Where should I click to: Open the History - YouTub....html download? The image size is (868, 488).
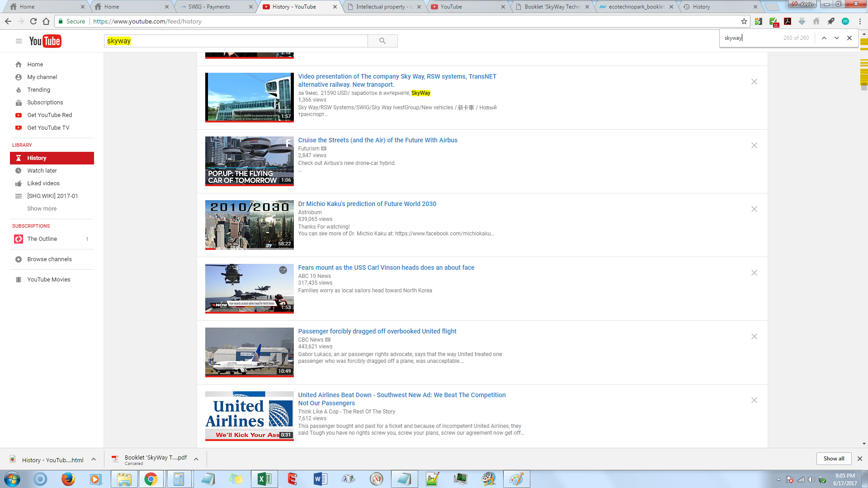(47, 460)
